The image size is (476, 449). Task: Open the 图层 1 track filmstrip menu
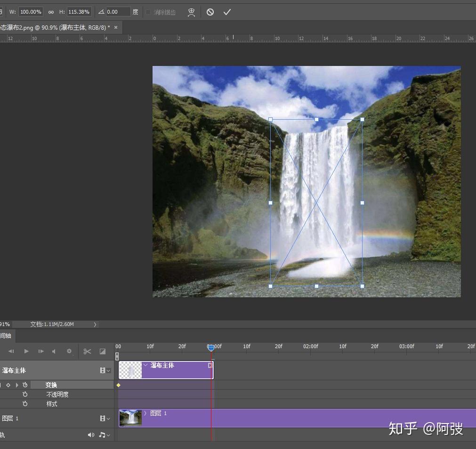(x=105, y=419)
